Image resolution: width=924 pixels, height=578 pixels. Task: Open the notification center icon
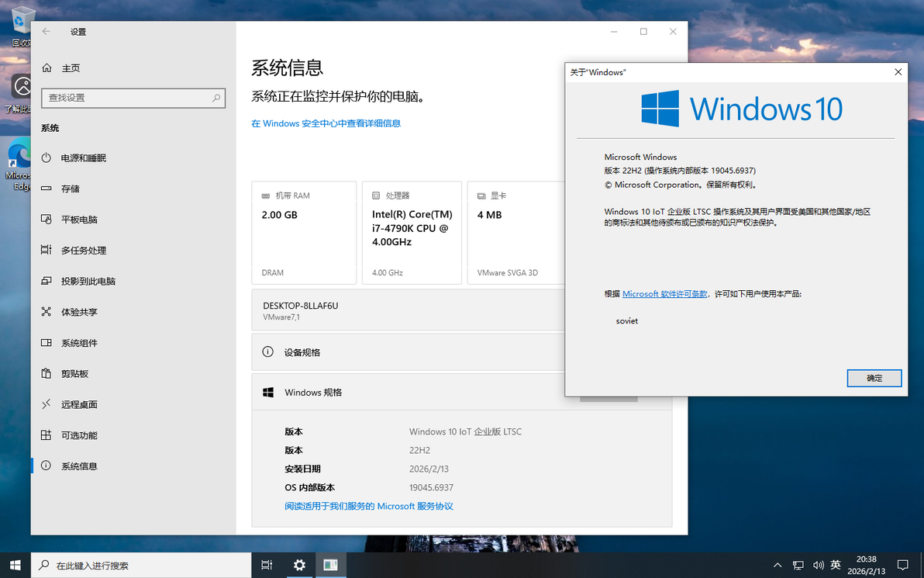click(902, 565)
